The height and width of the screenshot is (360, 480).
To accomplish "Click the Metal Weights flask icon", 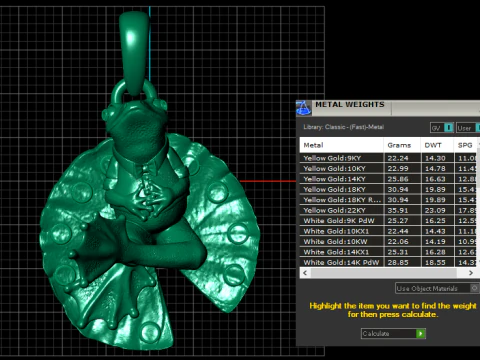I will 304,108.
